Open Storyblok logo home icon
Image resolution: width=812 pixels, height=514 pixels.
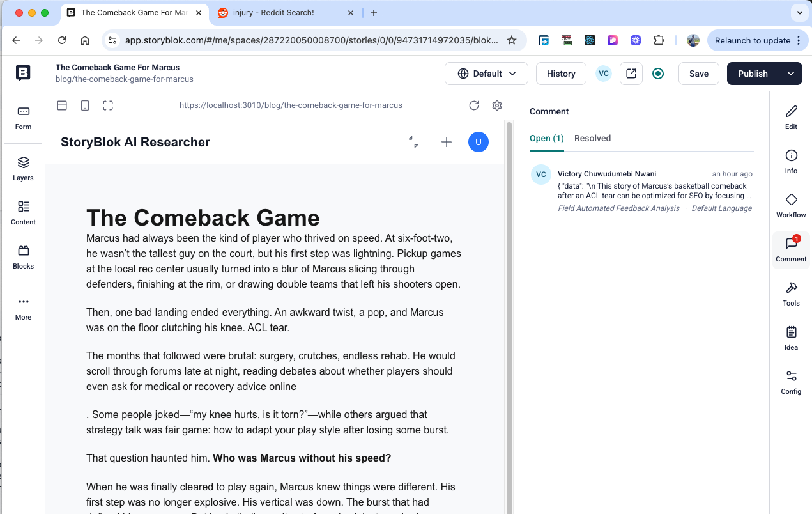pyautogui.click(x=23, y=73)
